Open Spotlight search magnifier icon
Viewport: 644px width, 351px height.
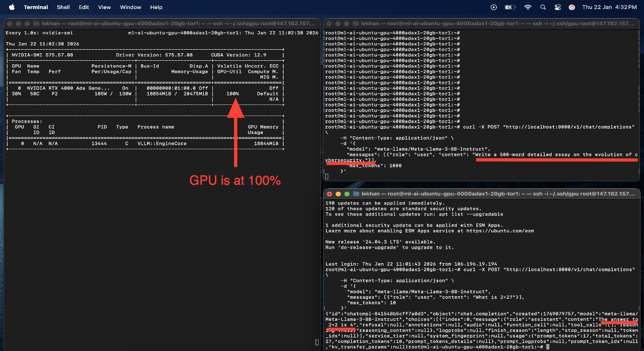[x=543, y=8]
